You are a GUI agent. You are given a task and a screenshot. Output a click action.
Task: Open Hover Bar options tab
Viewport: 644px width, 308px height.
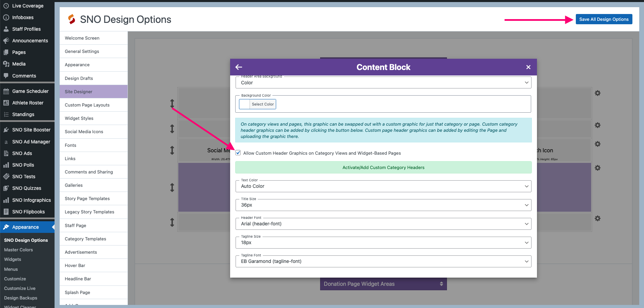(93, 265)
